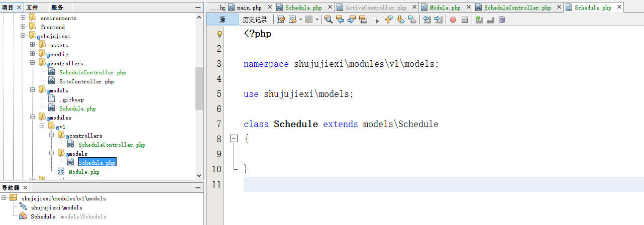This screenshot has height=225, width=644.
Task: Close the main.php tab
Action: pyautogui.click(x=270, y=8)
